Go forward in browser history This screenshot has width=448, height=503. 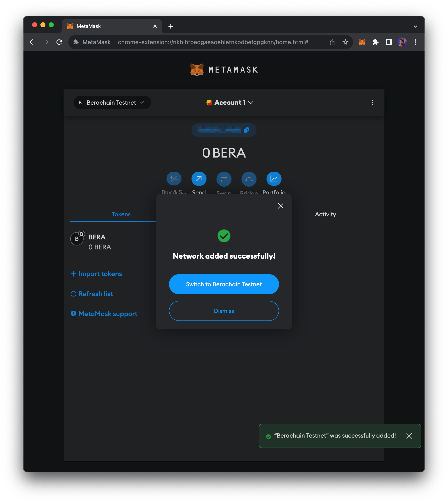click(46, 42)
